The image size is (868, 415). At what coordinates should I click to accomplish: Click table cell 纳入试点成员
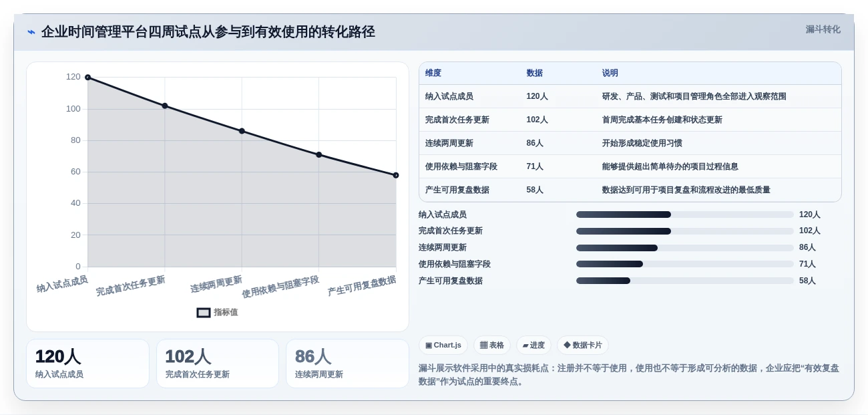(x=449, y=96)
